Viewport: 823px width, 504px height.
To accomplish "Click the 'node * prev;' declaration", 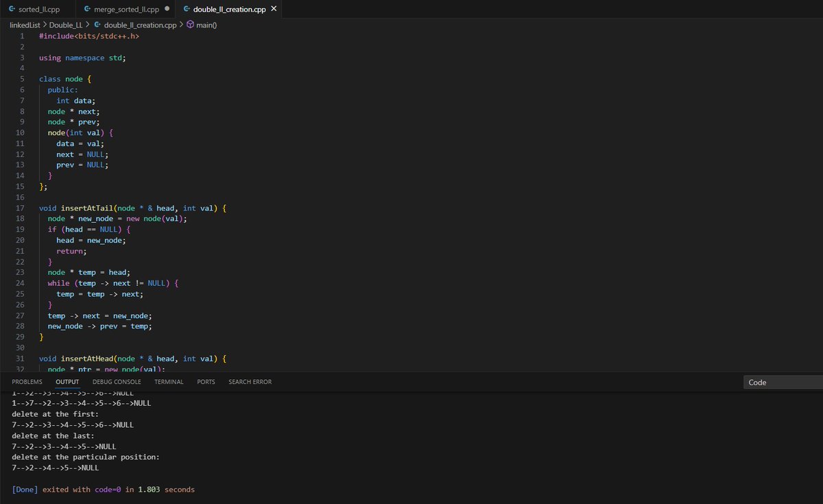I will pos(73,121).
